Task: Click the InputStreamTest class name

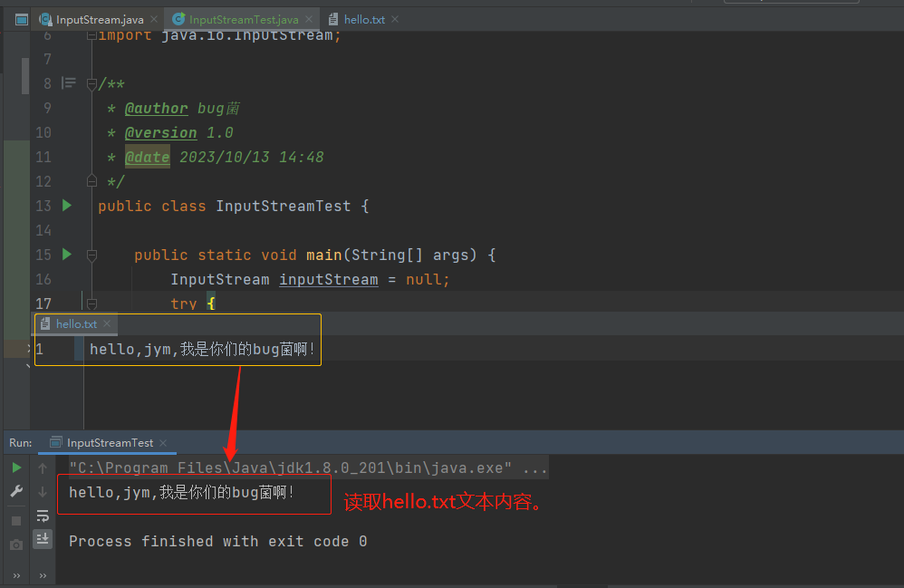Action: point(284,207)
